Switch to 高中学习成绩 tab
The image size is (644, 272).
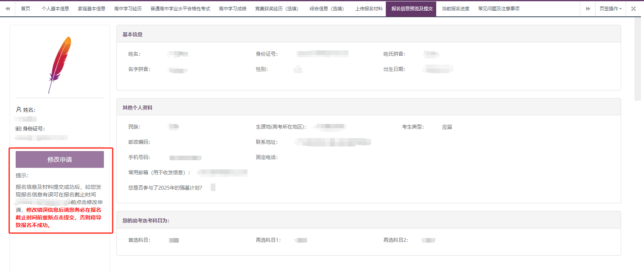(x=233, y=9)
